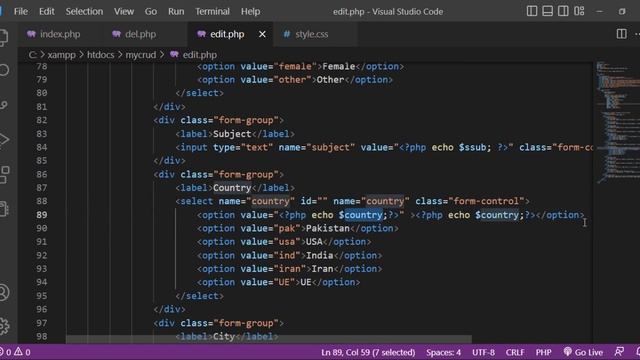Open the Extensions view

pyautogui.click(x=4, y=174)
